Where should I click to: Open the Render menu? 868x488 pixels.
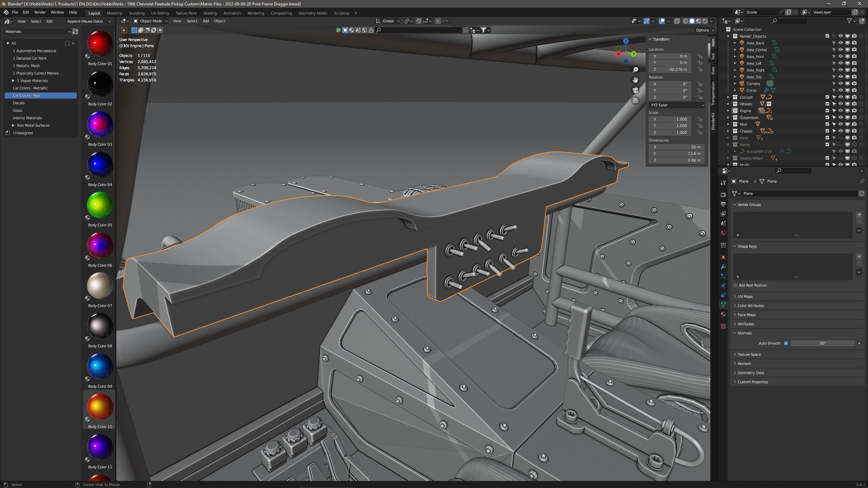coord(40,12)
